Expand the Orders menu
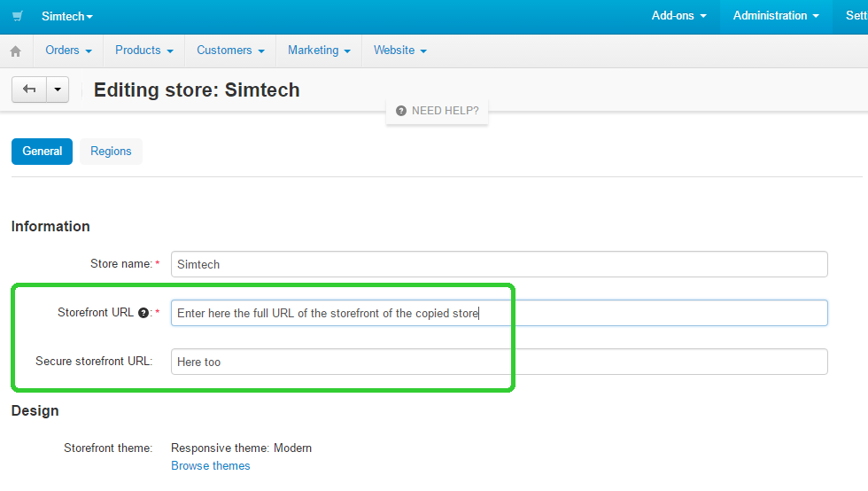 pos(68,51)
